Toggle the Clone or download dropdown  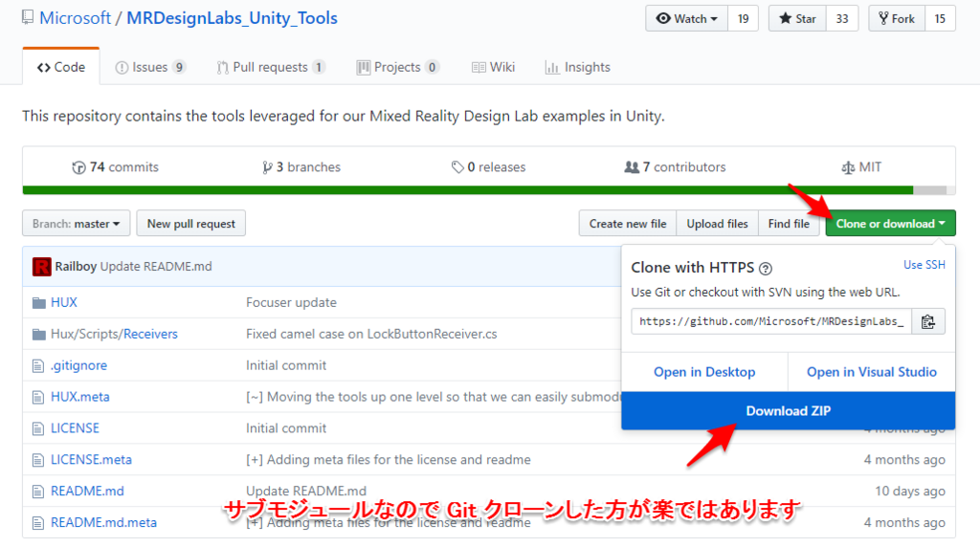click(891, 224)
